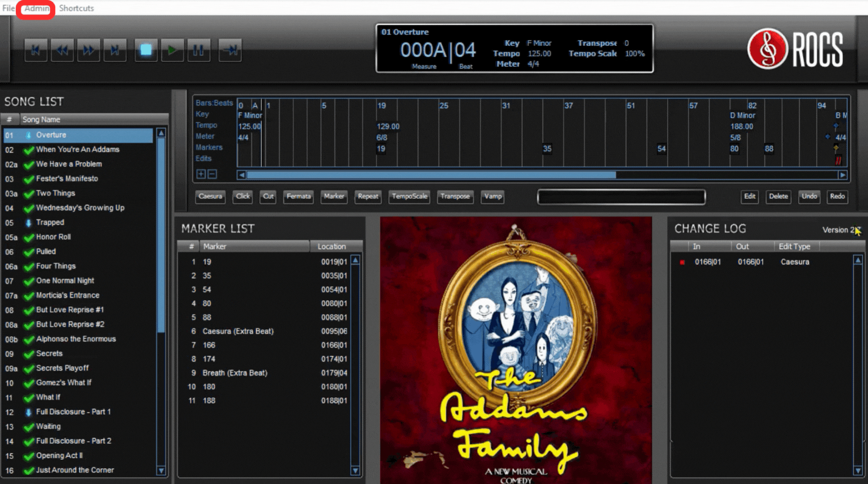Click the Edit Type column header
This screenshot has width=868, height=484.
[796, 246]
